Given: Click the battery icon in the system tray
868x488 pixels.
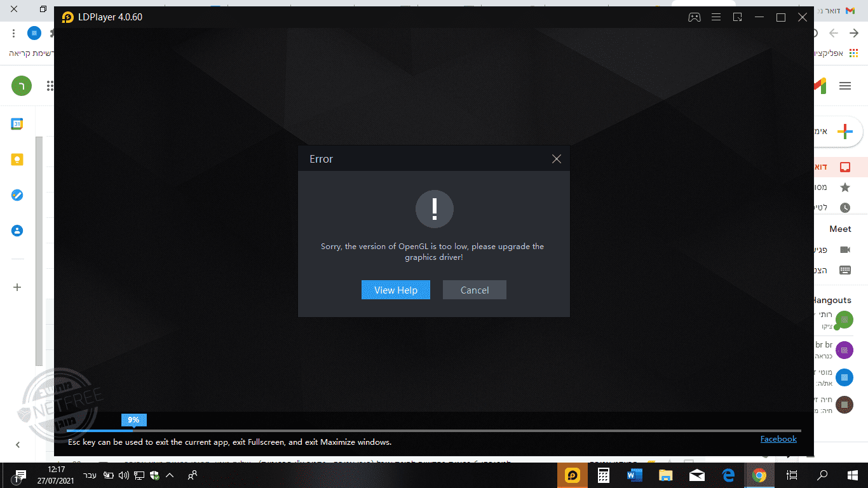Looking at the screenshot, I should click(x=109, y=475).
